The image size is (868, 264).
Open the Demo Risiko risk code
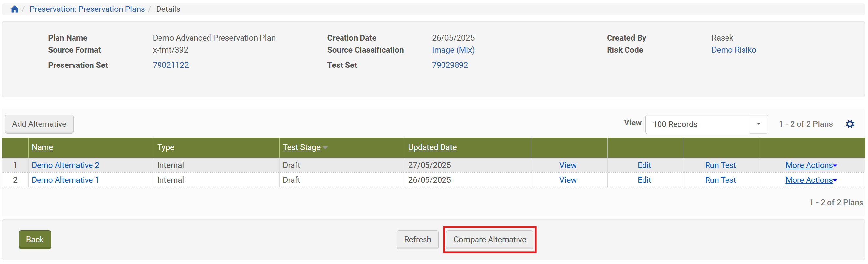(x=733, y=50)
